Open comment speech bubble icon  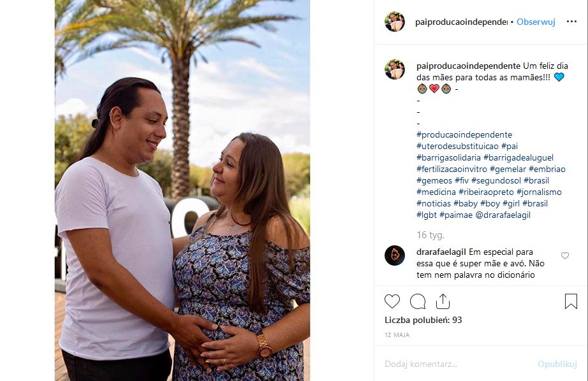tap(417, 301)
